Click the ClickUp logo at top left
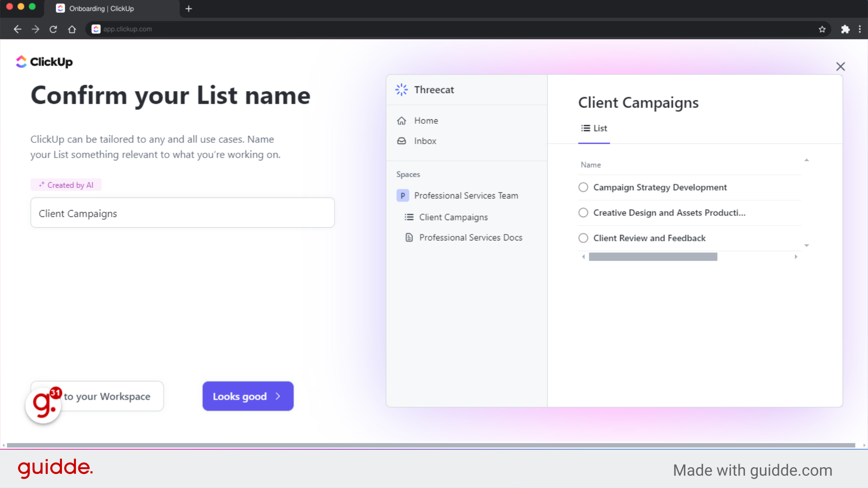The height and width of the screenshot is (488, 868). coord(43,61)
